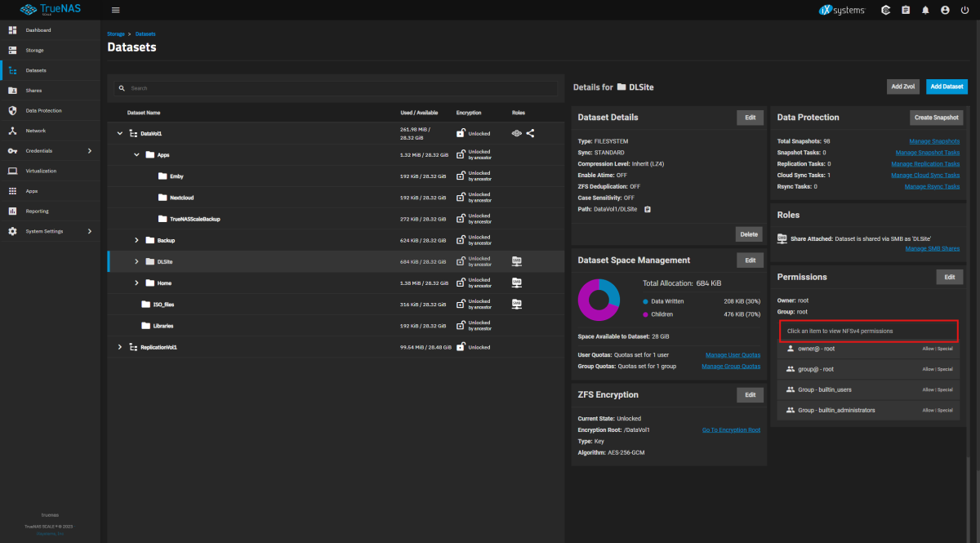Edit the ZFS Encryption settings

750,395
